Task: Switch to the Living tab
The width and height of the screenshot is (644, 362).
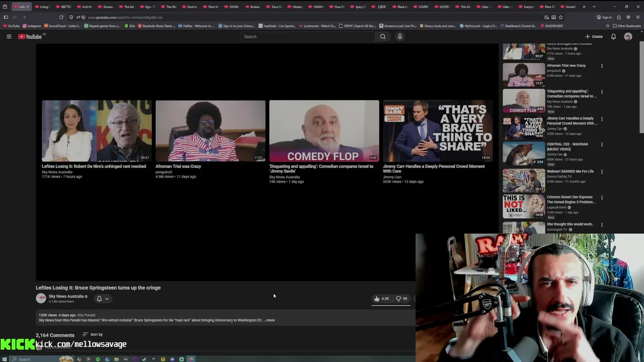Action: click(42, 7)
